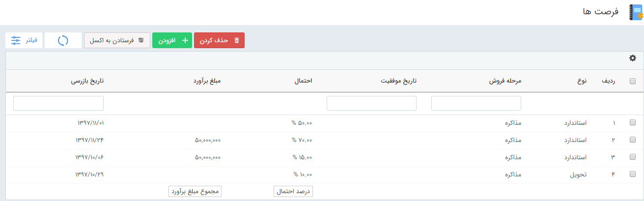
Task: Focus the تاریخ موفقیت filter input
Action: 371,103
